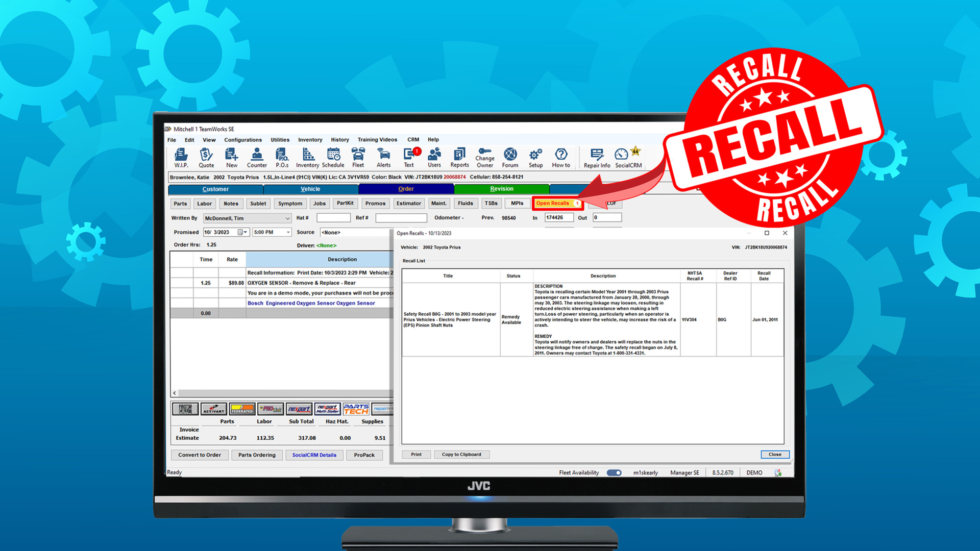Open the Counter sale icon
980x551 pixels.
click(x=257, y=158)
